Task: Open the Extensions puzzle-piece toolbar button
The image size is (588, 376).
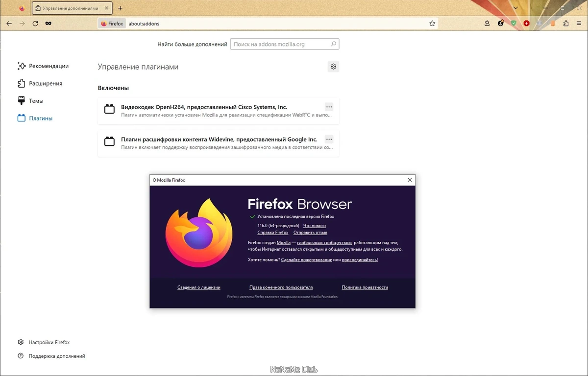Action: pos(566,23)
